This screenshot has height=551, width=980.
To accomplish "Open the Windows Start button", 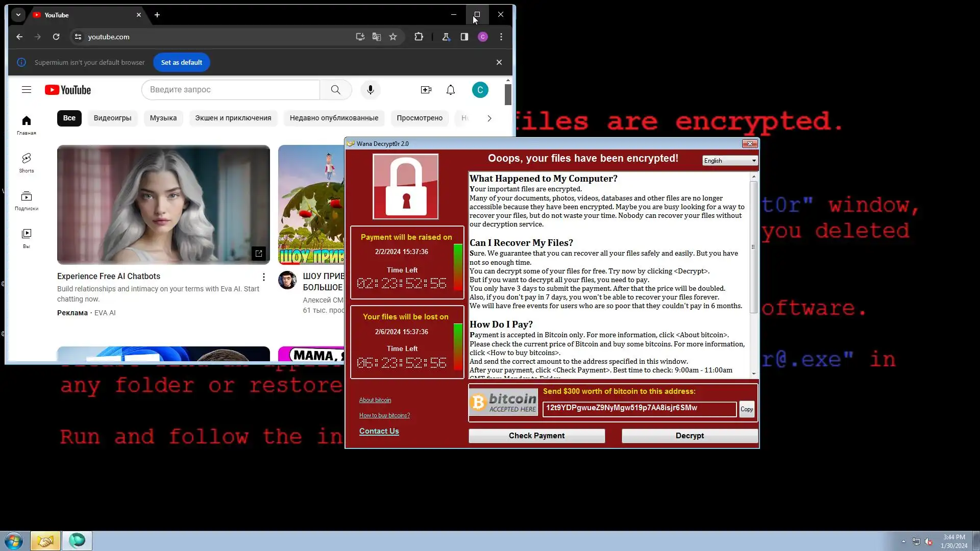I will pyautogui.click(x=14, y=541).
